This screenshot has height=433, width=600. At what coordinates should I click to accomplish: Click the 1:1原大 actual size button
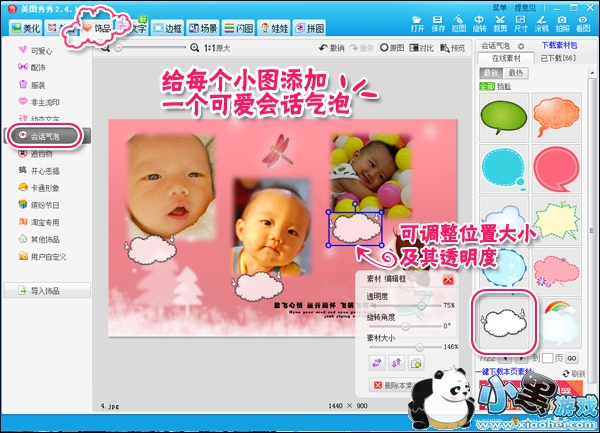coord(217,48)
